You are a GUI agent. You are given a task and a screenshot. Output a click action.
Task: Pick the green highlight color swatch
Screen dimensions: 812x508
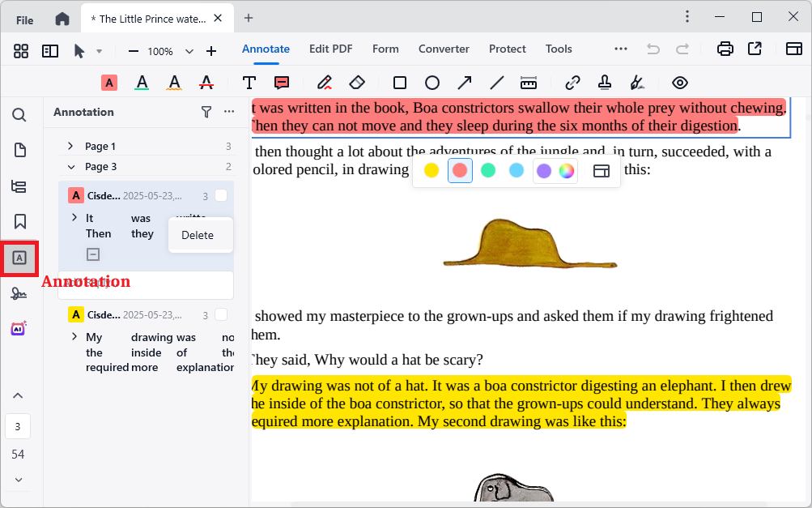487,170
